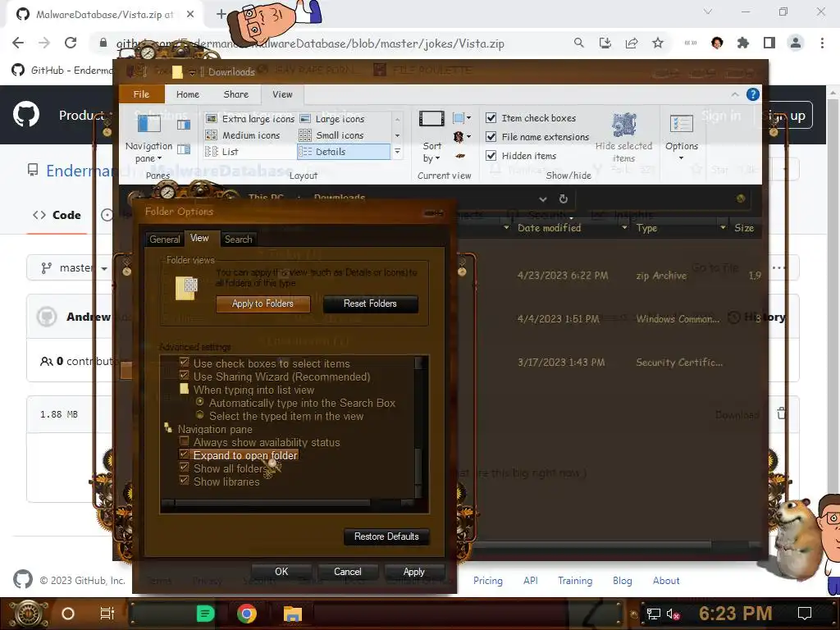Screen dimensions: 840x630
Task: Go back in Chrome browser
Action: pos(18,43)
